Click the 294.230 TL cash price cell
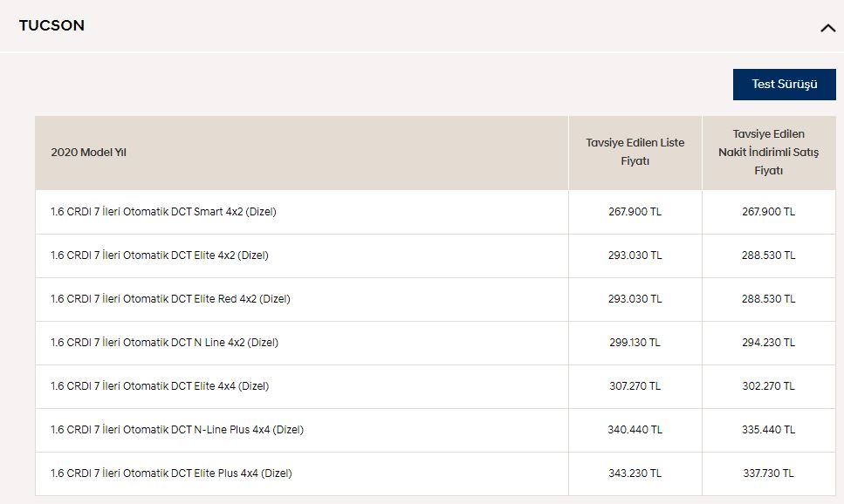This screenshot has height=504, width=844. click(769, 343)
